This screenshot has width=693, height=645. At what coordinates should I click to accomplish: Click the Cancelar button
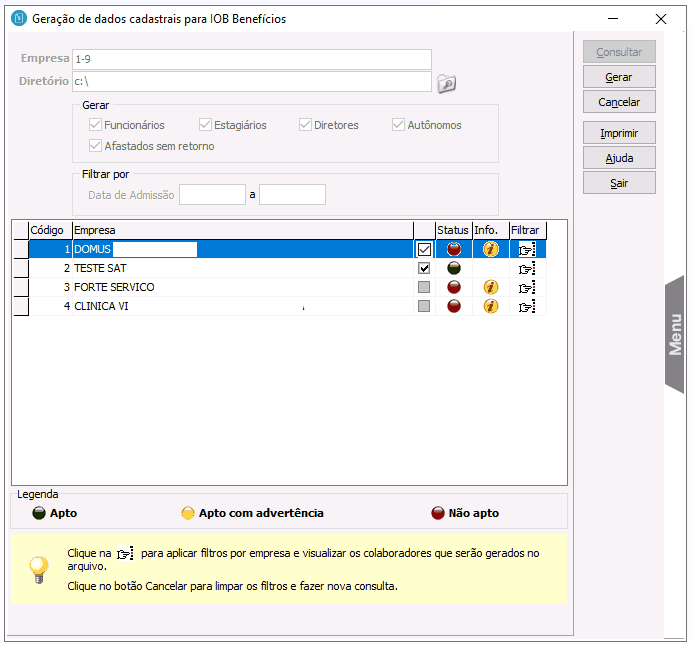[x=619, y=102]
